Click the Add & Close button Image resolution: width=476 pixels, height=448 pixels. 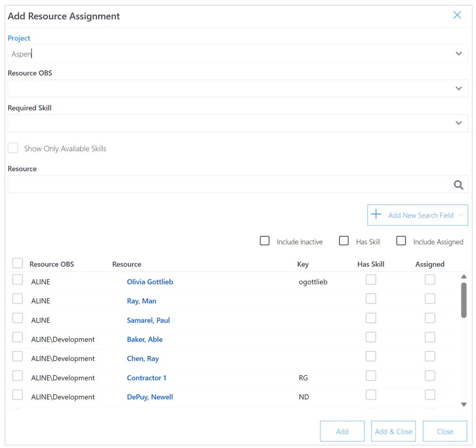tap(394, 431)
